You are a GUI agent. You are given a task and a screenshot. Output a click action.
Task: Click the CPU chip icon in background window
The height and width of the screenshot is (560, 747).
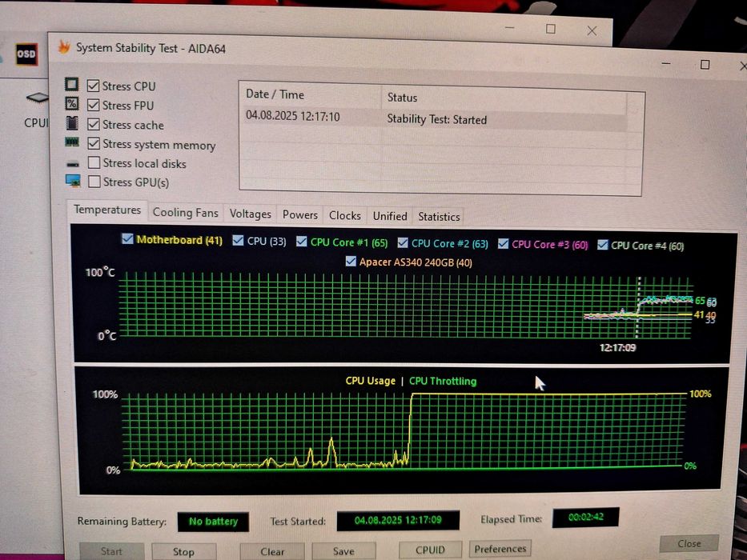[37, 98]
